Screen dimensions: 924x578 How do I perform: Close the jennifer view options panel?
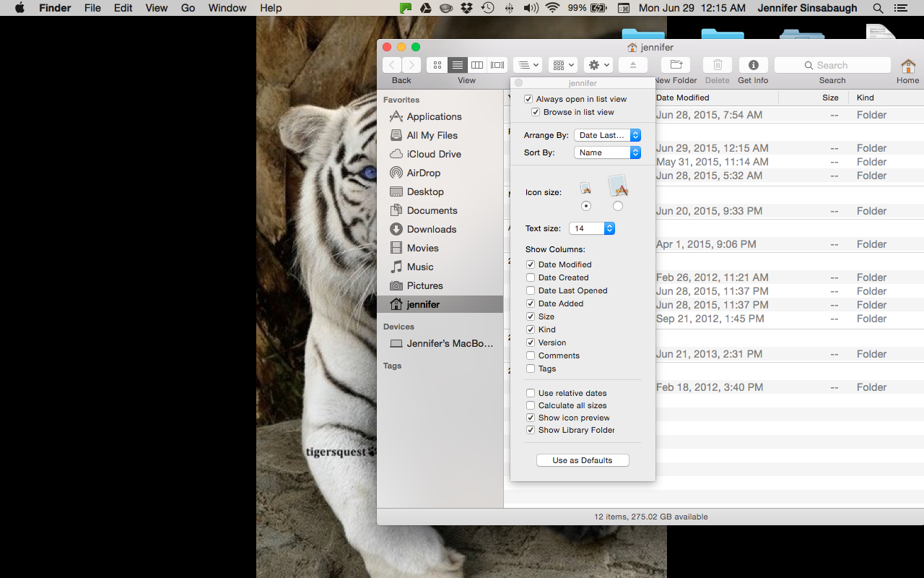click(x=518, y=83)
